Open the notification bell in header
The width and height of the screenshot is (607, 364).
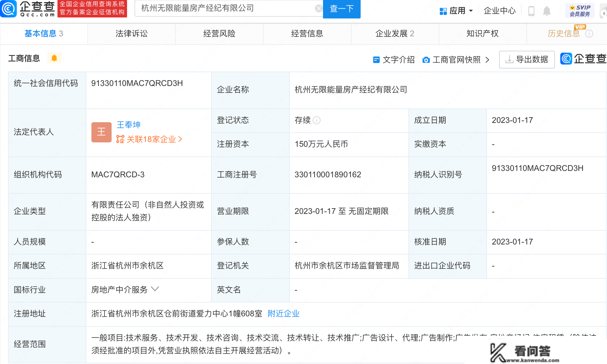547,11
